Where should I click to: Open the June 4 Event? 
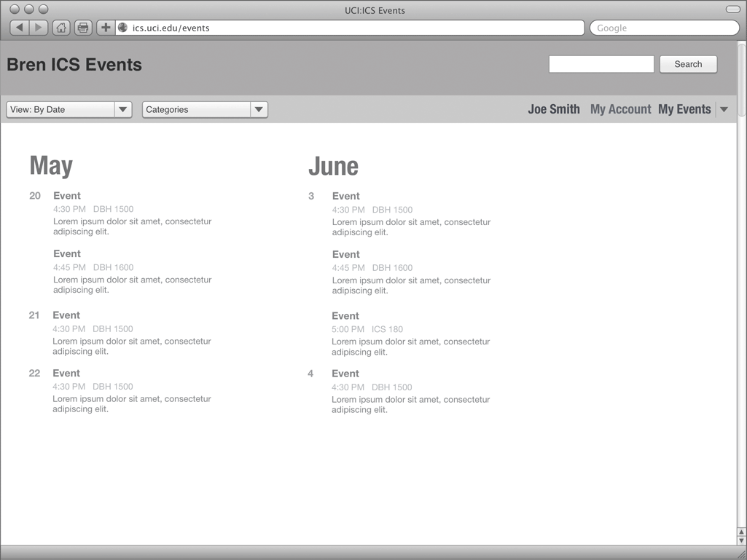pos(345,374)
